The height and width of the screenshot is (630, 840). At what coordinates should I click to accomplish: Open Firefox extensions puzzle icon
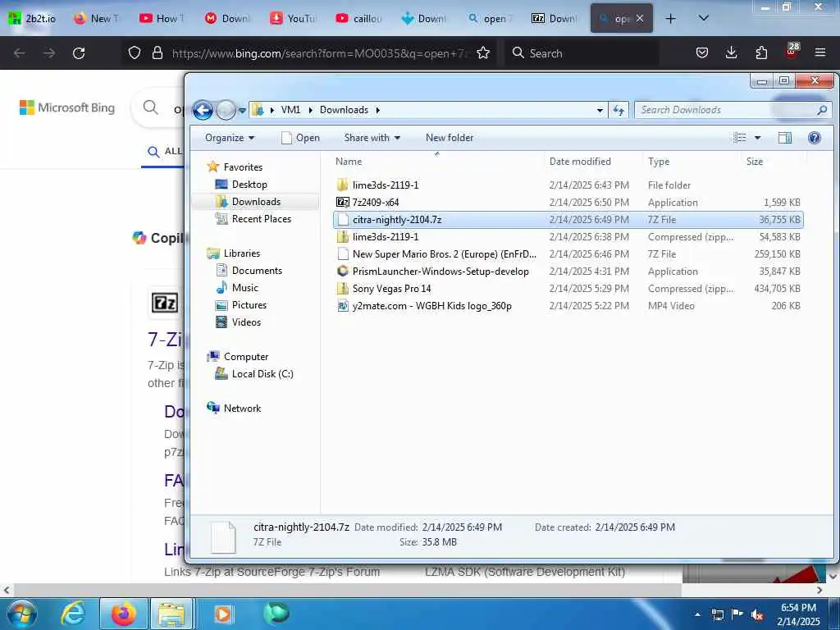tap(761, 53)
